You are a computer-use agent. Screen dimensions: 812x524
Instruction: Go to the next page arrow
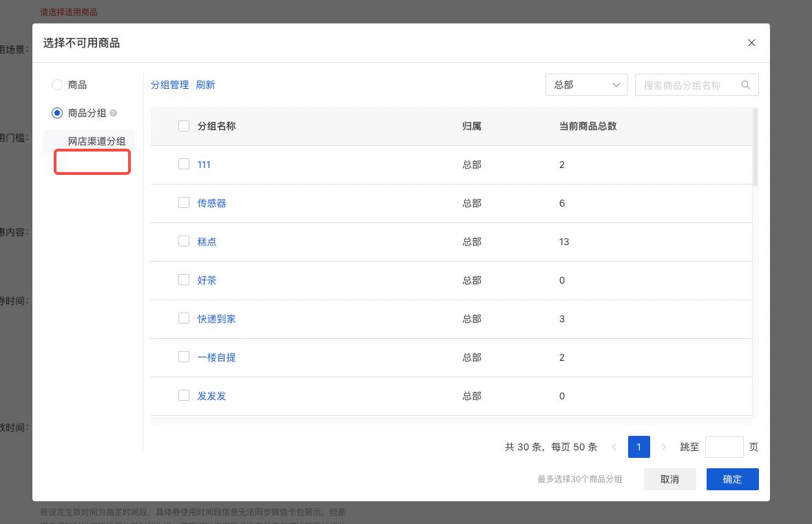point(664,447)
